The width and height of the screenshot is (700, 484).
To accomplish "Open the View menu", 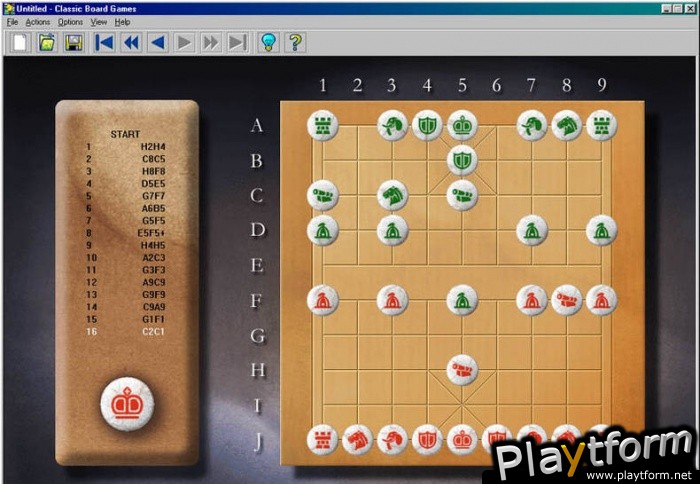I will 99,22.
